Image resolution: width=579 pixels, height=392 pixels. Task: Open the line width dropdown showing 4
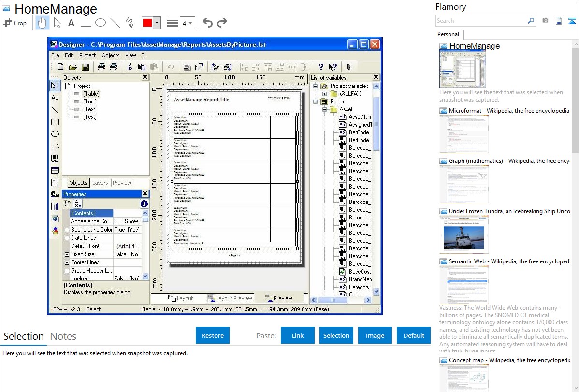coord(187,23)
